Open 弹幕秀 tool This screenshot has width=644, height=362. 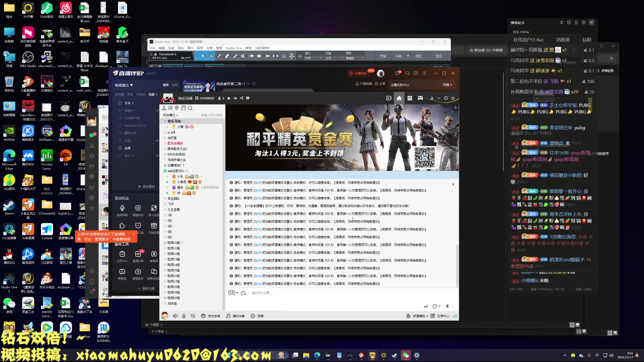click(122, 274)
